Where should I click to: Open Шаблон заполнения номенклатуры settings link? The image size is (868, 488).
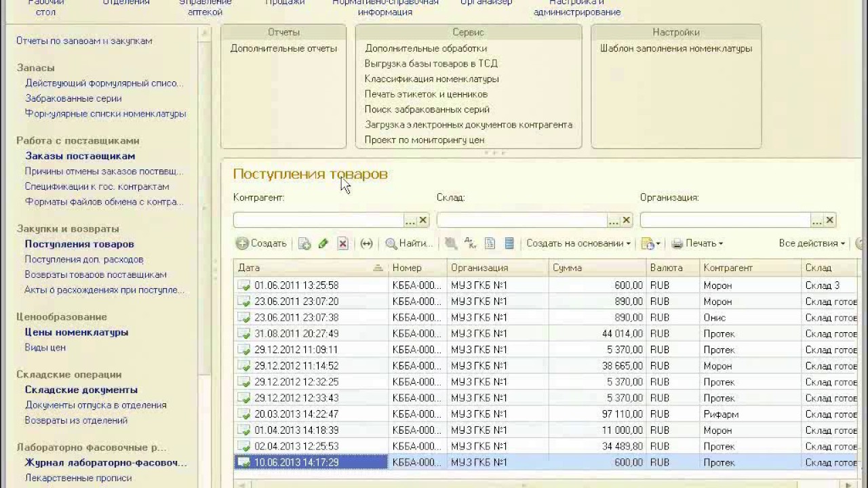pyautogui.click(x=676, y=48)
